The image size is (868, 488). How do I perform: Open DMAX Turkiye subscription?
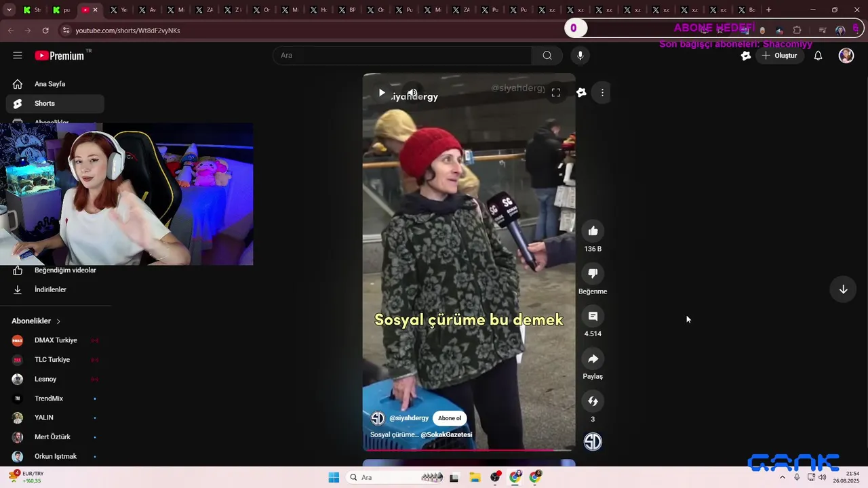(x=55, y=340)
